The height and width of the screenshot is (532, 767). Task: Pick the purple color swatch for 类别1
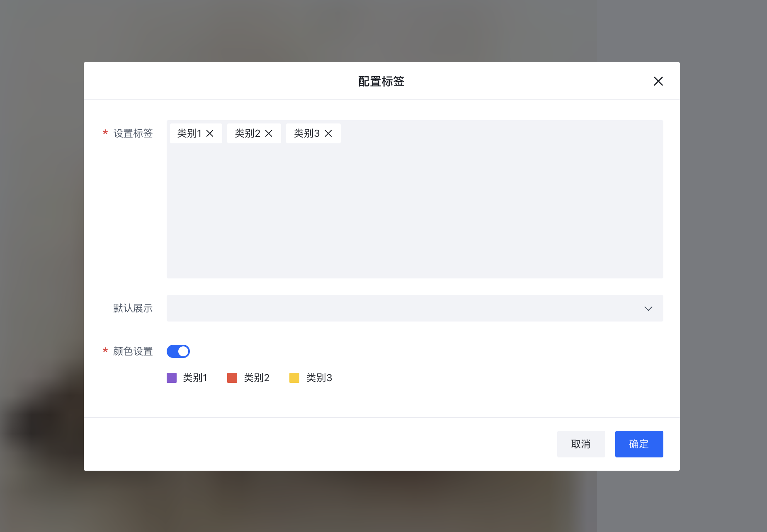pyautogui.click(x=172, y=378)
